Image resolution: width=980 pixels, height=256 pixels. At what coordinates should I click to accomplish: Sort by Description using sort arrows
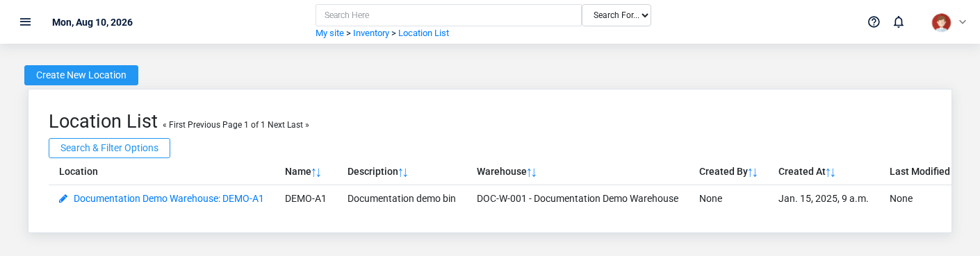(x=403, y=172)
